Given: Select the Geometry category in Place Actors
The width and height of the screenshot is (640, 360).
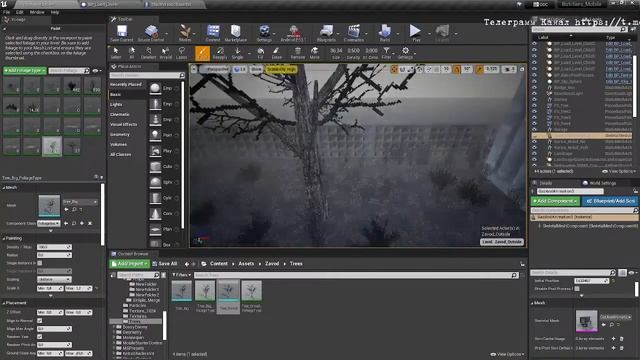Looking at the screenshot, I should [x=120, y=134].
